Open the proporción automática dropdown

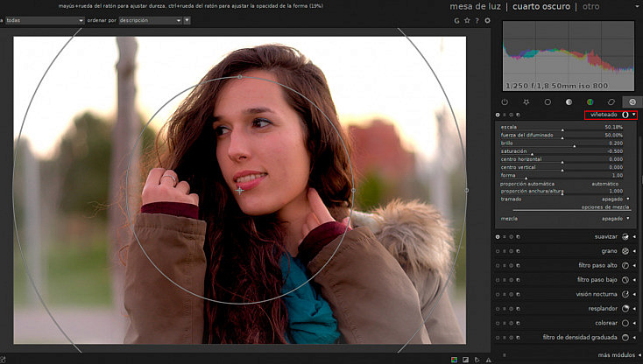(x=562, y=184)
